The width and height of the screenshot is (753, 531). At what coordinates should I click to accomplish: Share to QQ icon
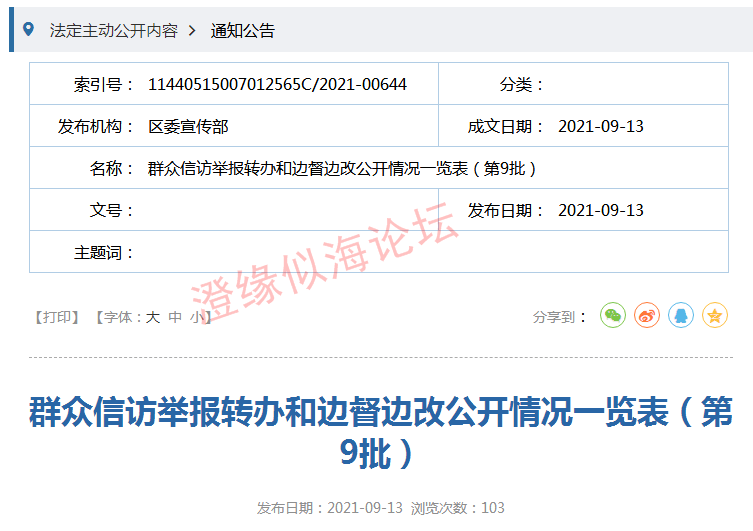click(x=681, y=315)
